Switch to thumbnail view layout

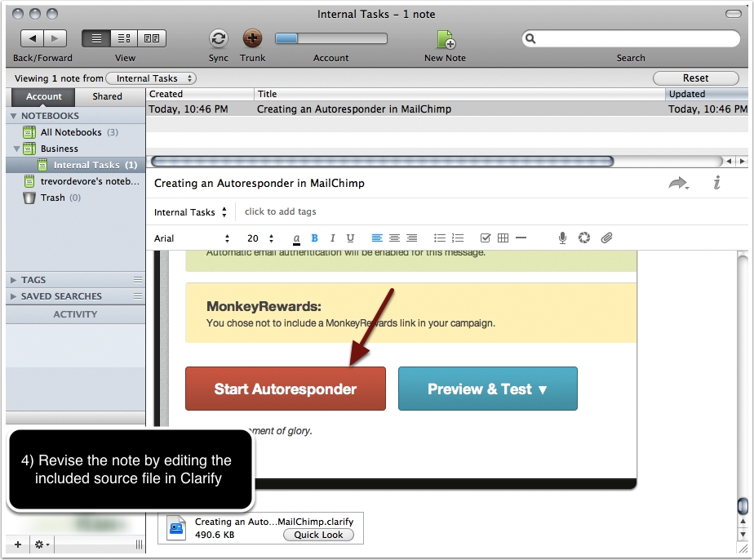coord(152,38)
